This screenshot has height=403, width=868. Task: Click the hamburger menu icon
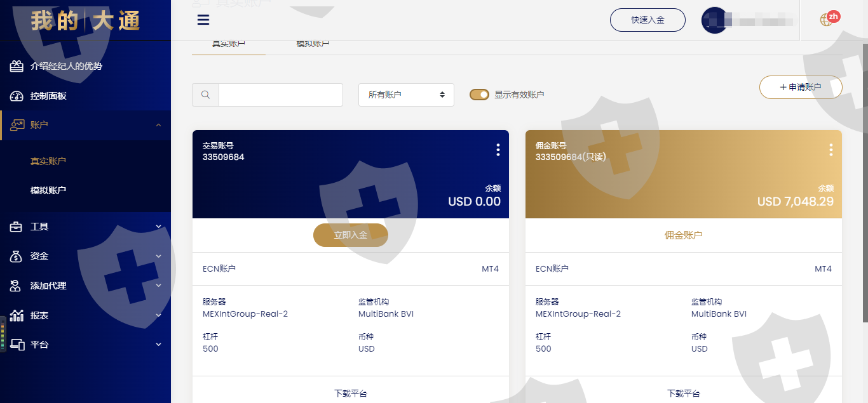[203, 20]
